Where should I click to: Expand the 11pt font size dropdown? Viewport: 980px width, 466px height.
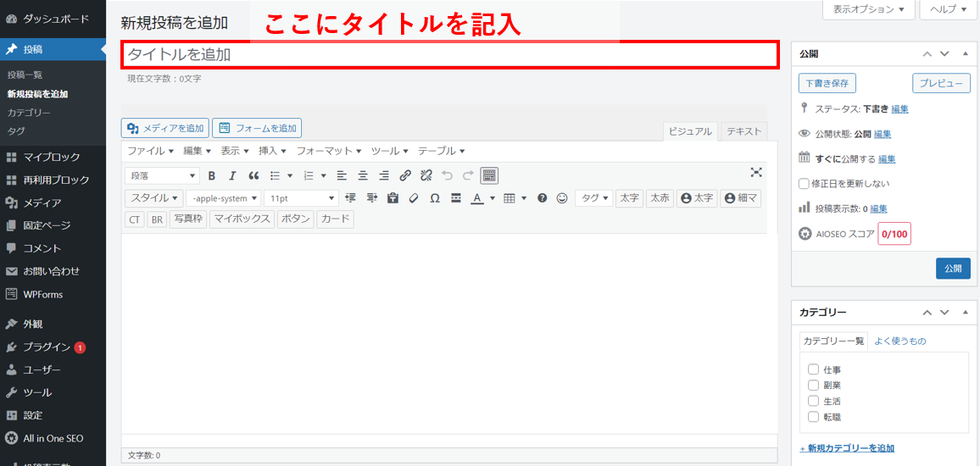coord(301,198)
